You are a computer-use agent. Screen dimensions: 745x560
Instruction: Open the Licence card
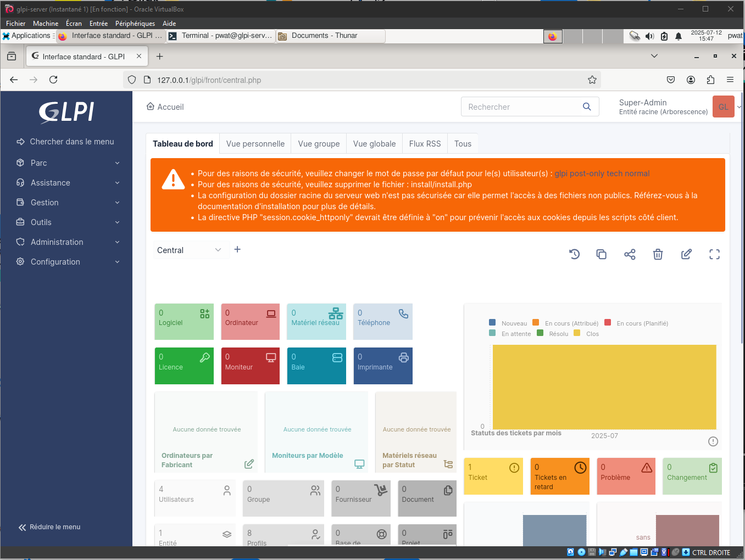[184, 366]
